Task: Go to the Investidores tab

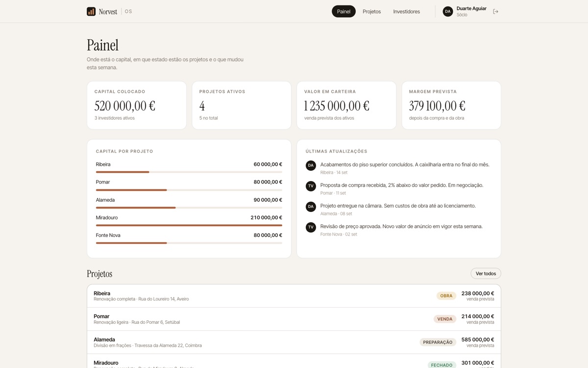Action: 406,11
